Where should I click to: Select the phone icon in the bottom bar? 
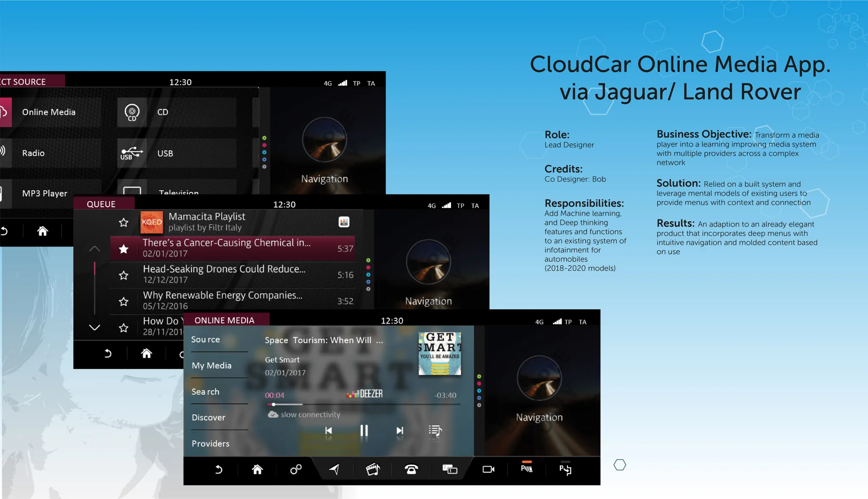(412, 469)
